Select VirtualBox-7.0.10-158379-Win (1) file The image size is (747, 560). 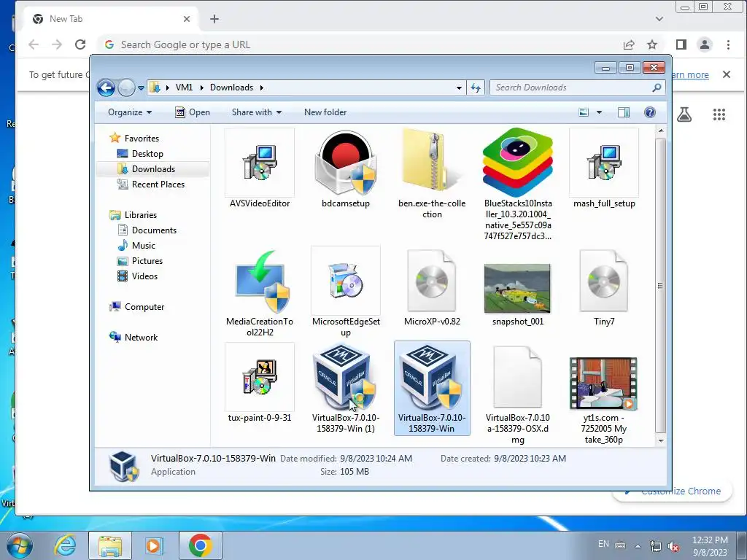pos(345,389)
